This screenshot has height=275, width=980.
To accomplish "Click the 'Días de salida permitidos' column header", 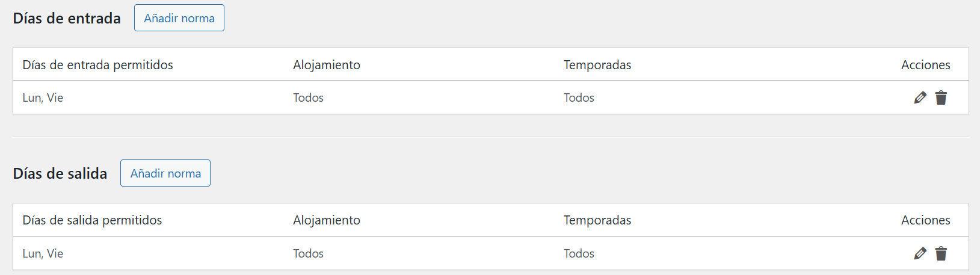I will [92, 220].
